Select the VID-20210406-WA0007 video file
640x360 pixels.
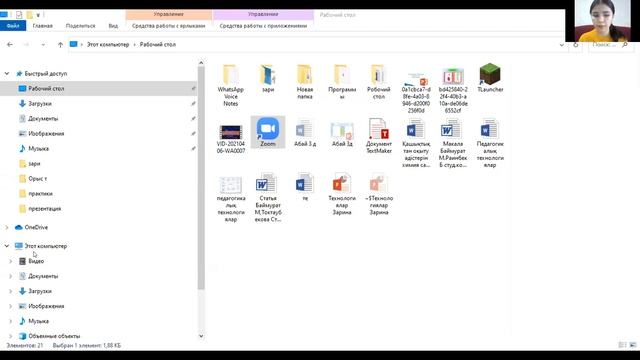[231, 139]
